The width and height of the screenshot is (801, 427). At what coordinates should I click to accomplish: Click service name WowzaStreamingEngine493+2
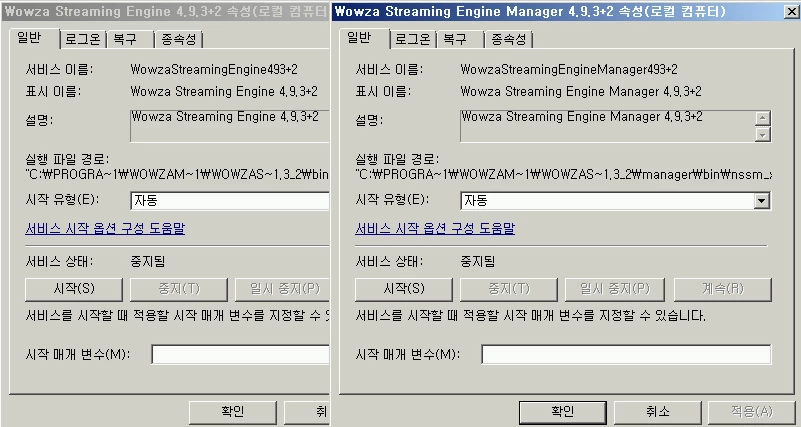point(214,69)
